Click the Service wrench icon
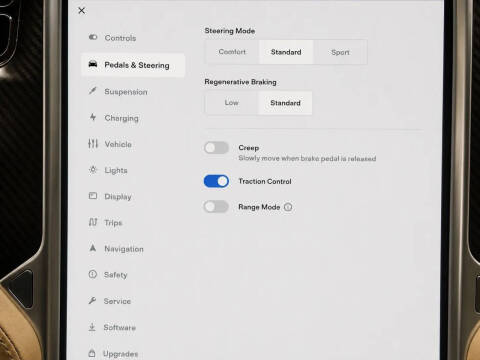The height and width of the screenshot is (360, 480). [92, 300]
